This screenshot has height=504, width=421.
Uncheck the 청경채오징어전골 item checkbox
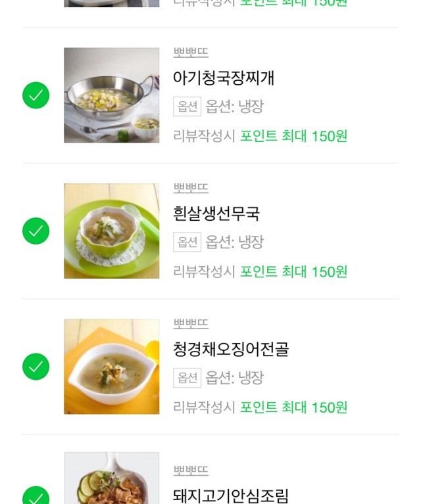(36, 367)
